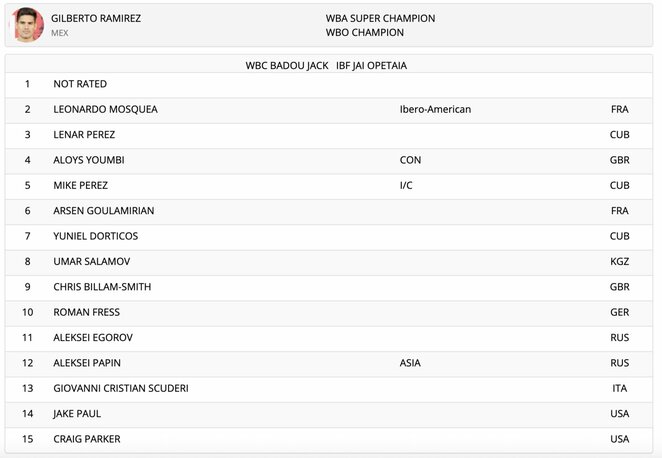Open WBC Badou Jack champion entry

(287, 65)
